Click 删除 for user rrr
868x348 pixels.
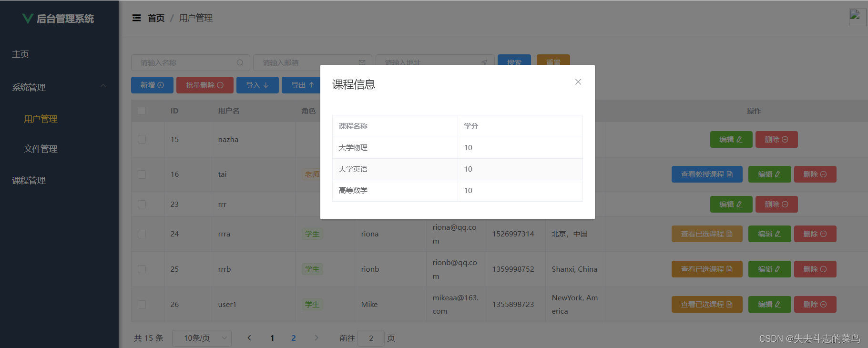click(x=776, y=205)
